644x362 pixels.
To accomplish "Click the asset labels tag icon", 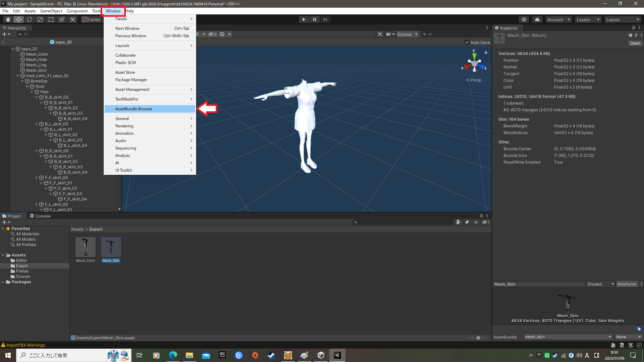I will coord(639,329).
